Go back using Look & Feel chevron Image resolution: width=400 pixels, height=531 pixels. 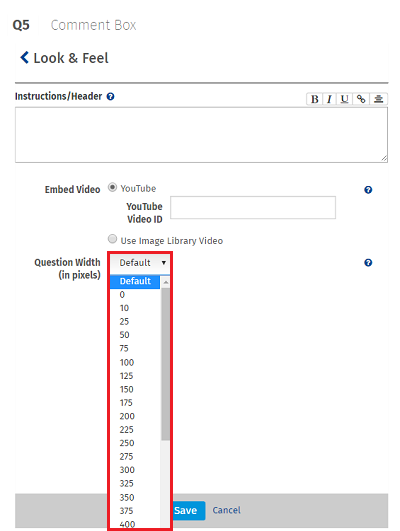tap(24, 58)
